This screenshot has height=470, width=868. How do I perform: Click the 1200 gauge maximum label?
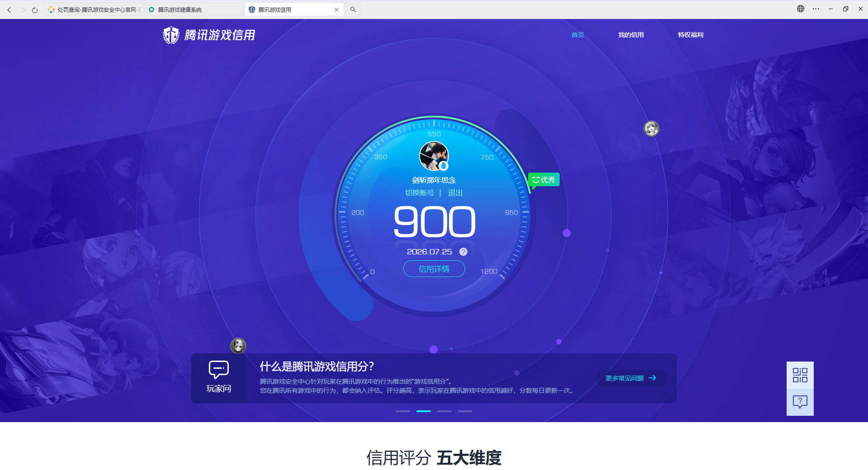tap(489, 271)
